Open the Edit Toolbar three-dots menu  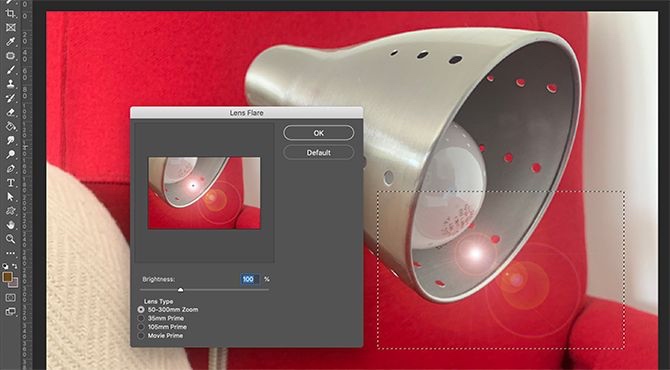tap(11, 253)
